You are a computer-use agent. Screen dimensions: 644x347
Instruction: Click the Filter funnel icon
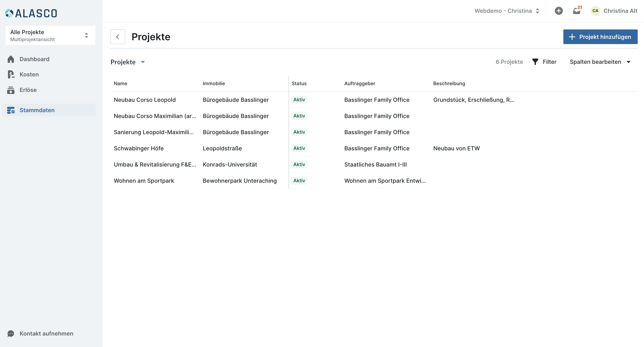click(535, 62)
